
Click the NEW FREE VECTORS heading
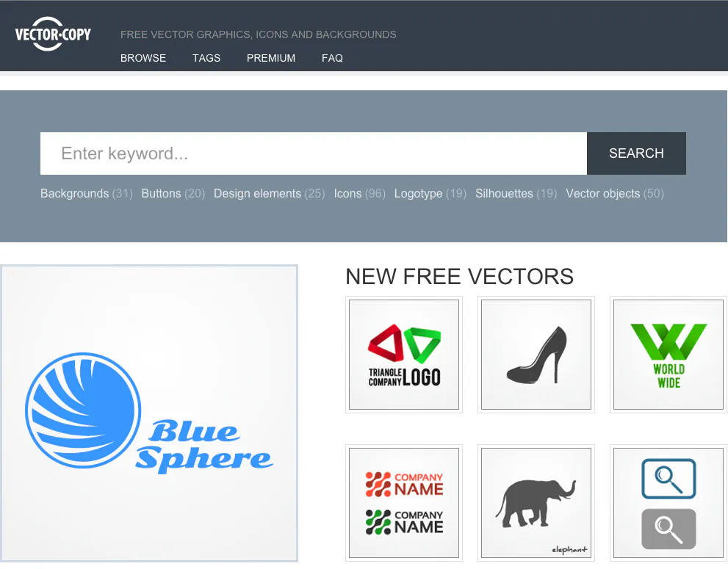point(459,277)
